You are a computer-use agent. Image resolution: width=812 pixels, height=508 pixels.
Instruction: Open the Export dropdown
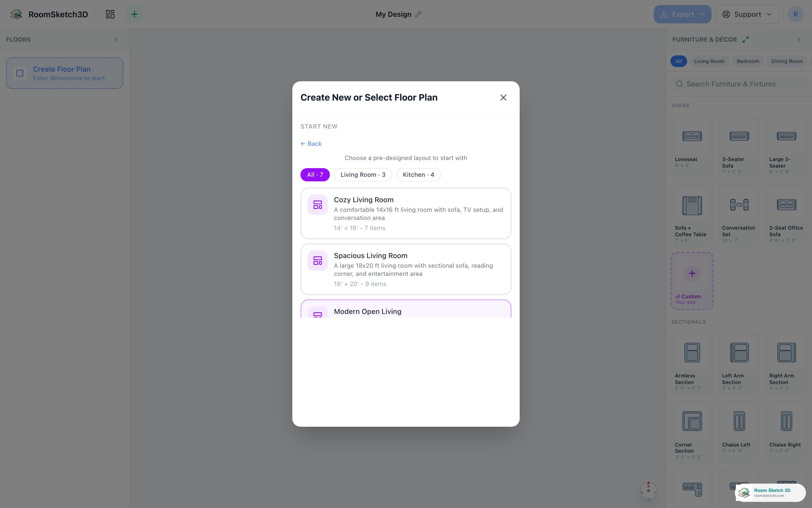point(682,14)
